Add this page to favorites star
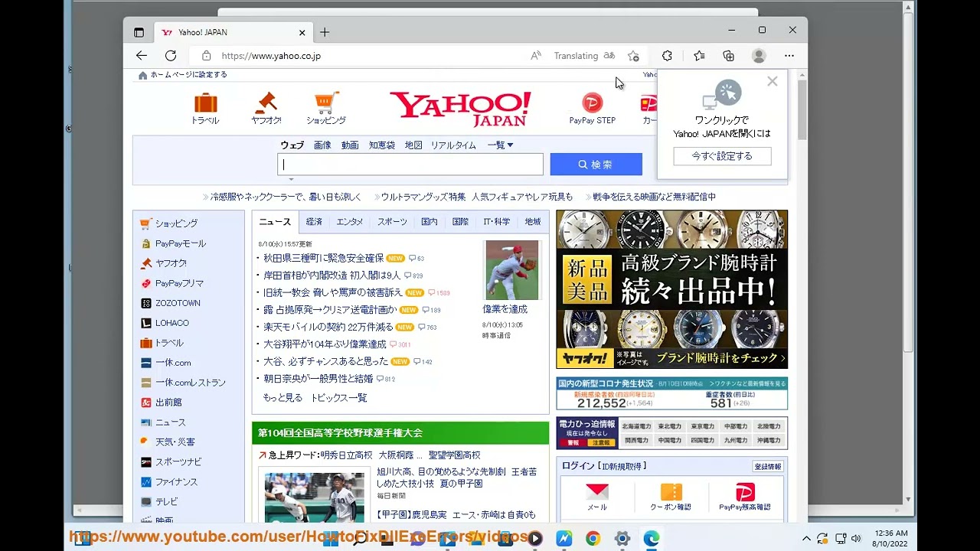Viewport: 980px width, 551px height. click(633, 56)
